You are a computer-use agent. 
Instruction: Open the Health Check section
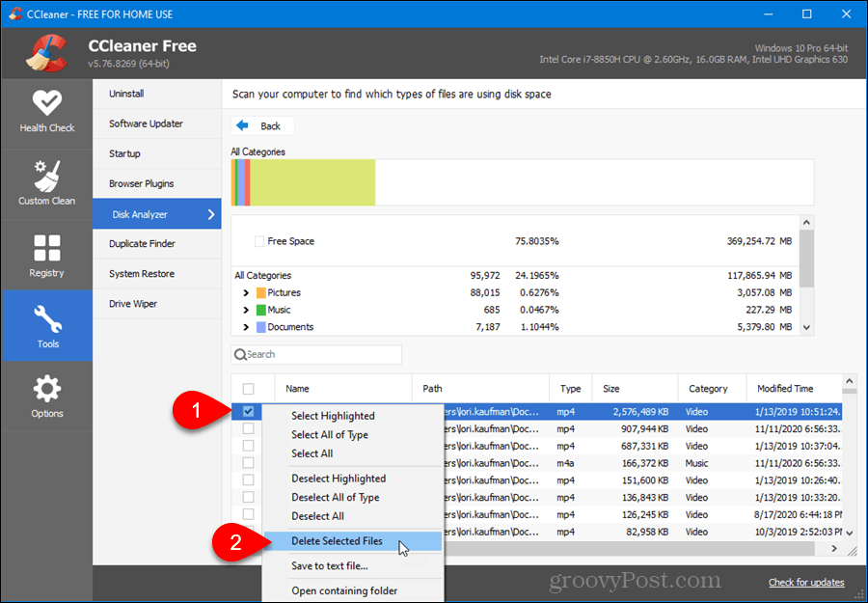(47, 114)
